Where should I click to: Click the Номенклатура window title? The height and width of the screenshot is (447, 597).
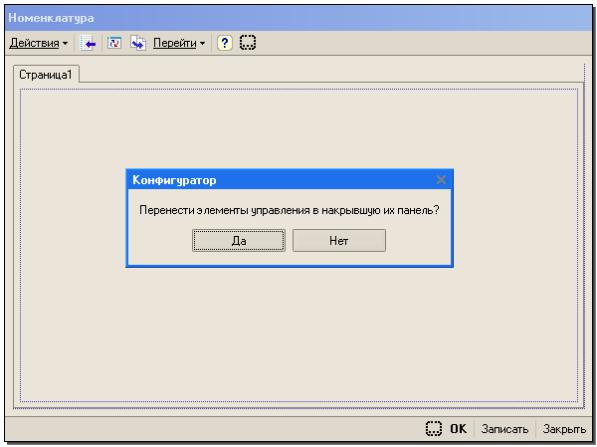(x=51, y=18)
